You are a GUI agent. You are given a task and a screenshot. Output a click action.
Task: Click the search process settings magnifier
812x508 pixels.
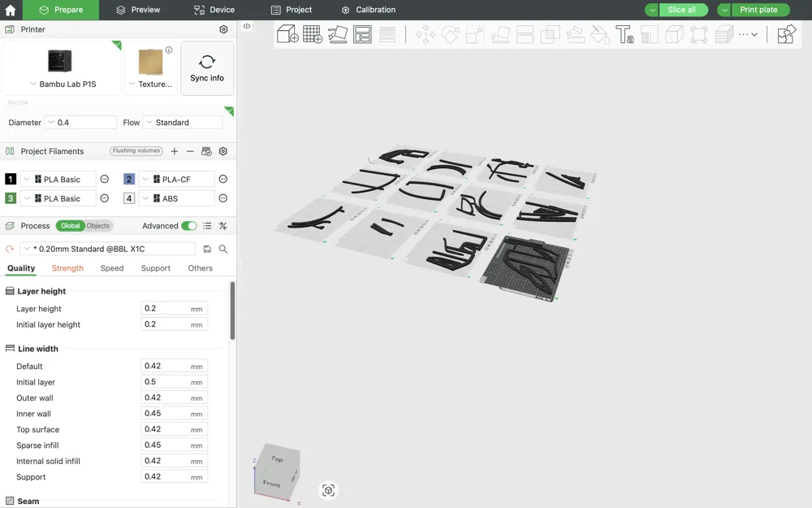[x=223, y=250]
